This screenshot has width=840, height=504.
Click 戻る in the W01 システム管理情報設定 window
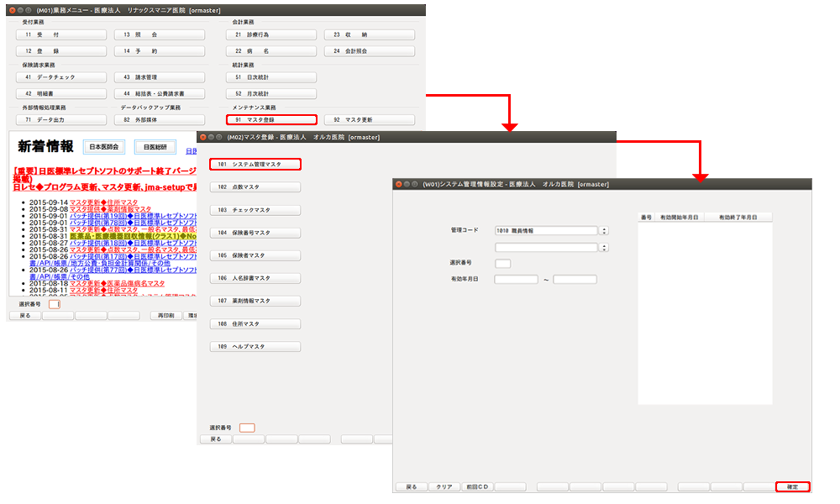tap(412, 487)
